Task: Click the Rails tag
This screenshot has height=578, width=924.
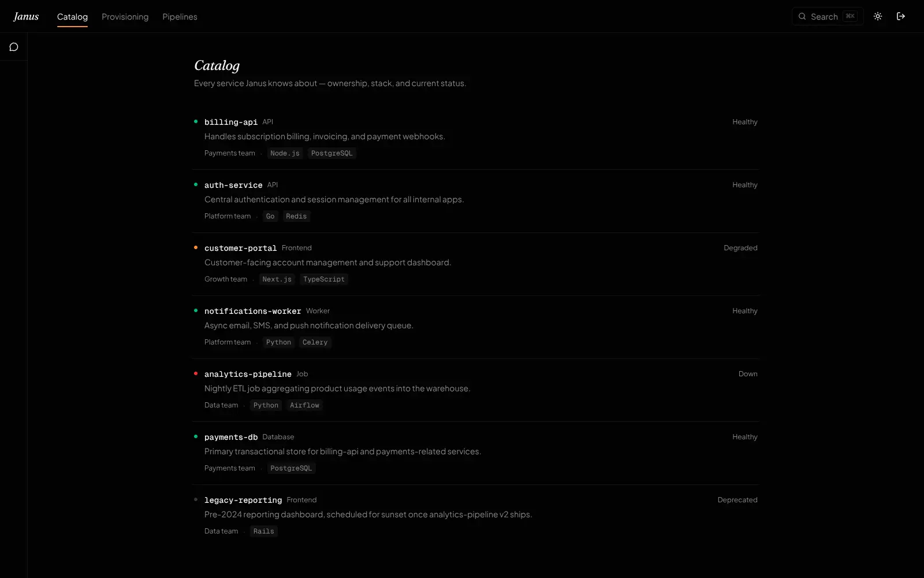Action: [263, 531]
